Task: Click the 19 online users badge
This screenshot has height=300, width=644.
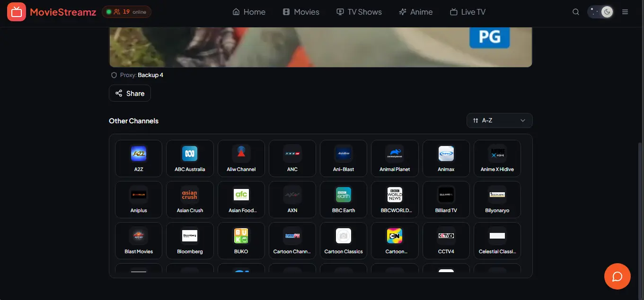Action: (126, 12)
